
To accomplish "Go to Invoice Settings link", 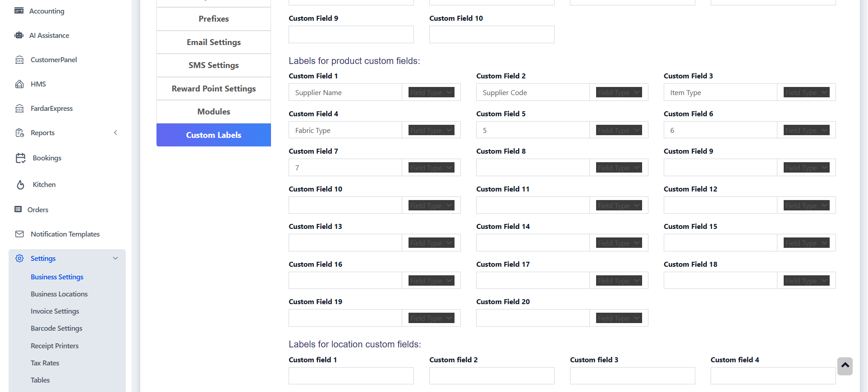I will click(55, 311).
